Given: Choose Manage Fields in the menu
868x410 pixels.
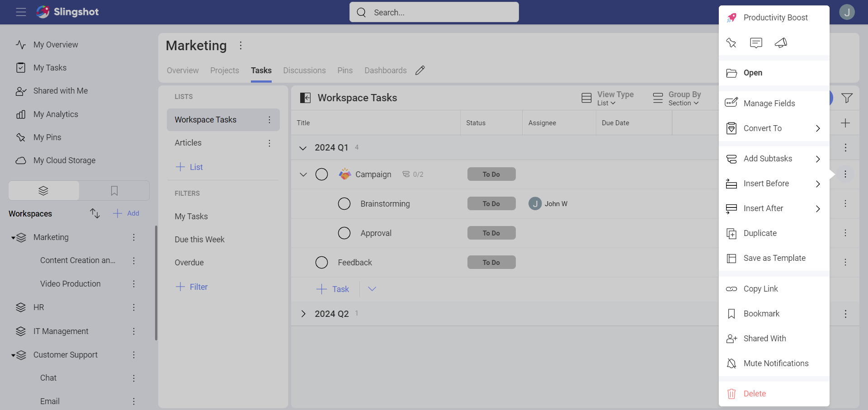Looking at the screenshot, I should 774,104.
